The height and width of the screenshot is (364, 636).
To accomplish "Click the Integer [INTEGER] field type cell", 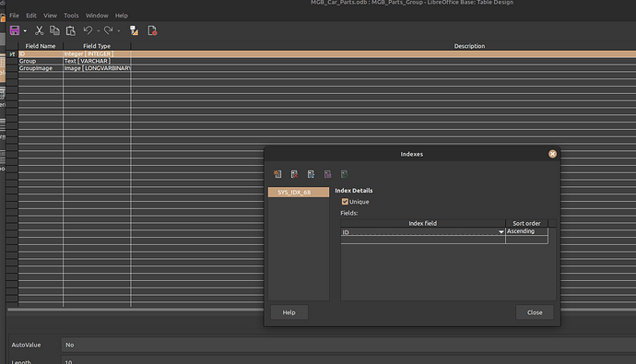I will point(97,54).
